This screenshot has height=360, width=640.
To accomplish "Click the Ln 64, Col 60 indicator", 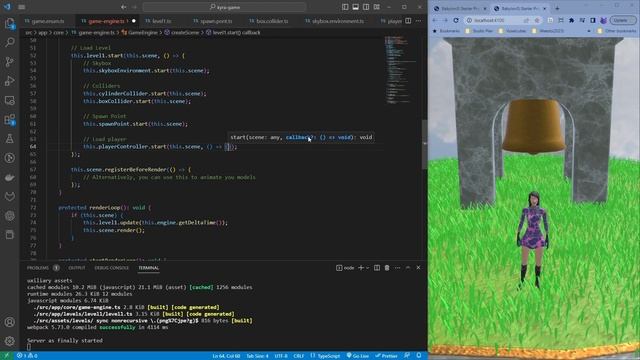I will [x=226, y=356].
